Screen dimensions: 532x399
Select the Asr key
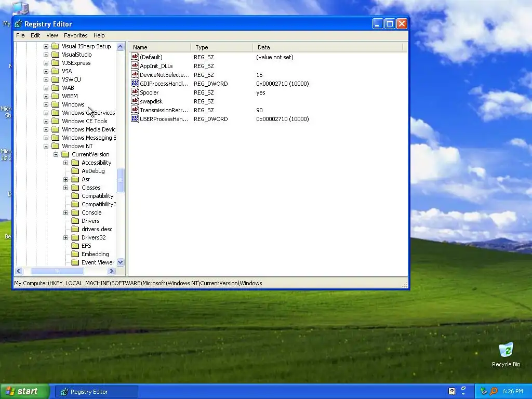coord(86,179)
